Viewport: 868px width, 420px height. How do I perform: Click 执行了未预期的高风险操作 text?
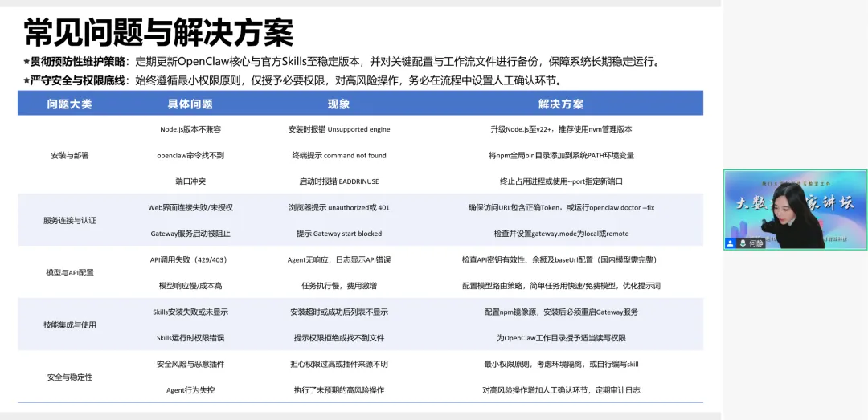(x=339, y=390)
